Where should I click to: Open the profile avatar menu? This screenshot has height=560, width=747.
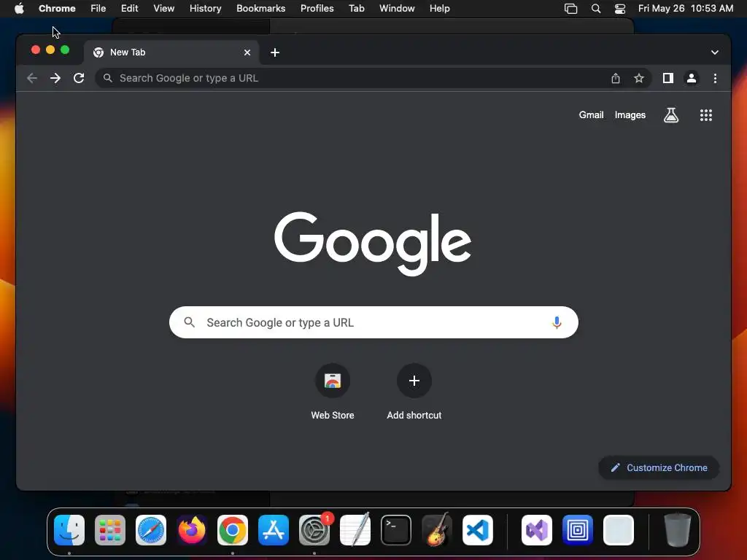[x=692, y=78]
